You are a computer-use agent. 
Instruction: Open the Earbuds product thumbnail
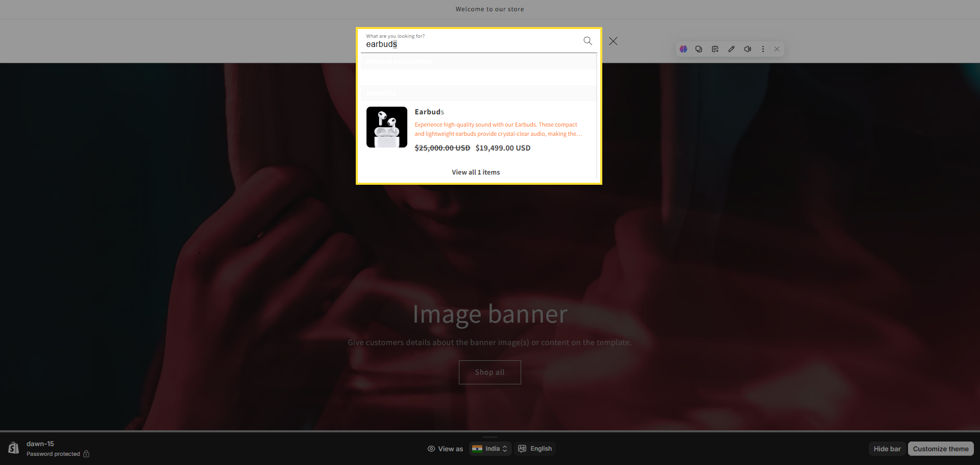click(x=387, y=127)
